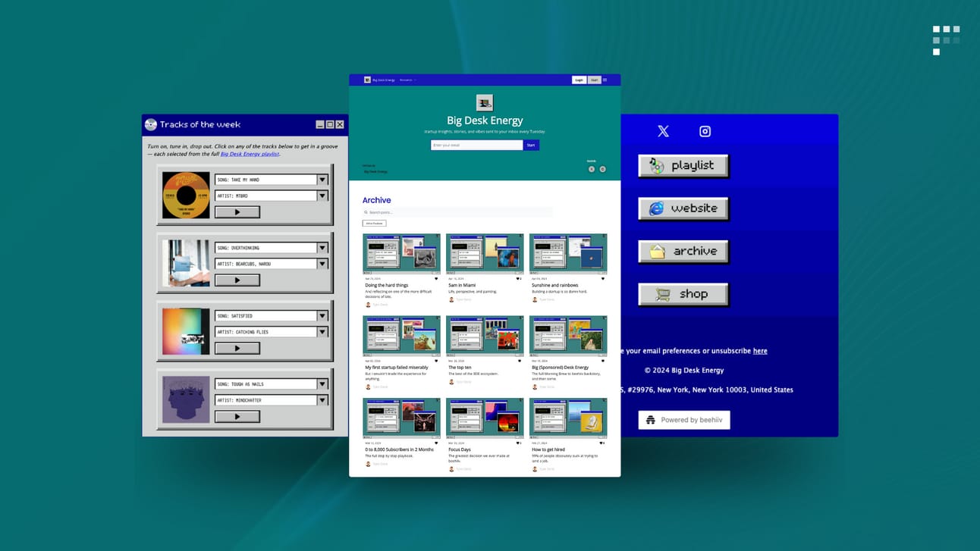Follow the Big Desk Energy playlist link
Viewport: 980px width, 551px height.
pyautogui.click(x=250, y=154)
